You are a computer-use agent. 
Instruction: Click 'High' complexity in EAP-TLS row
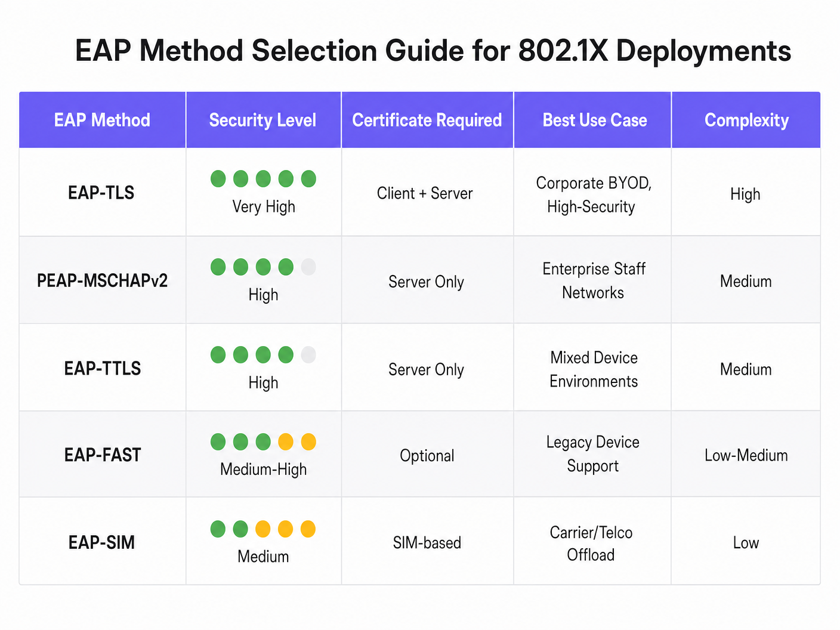click(x=745, y=194)
